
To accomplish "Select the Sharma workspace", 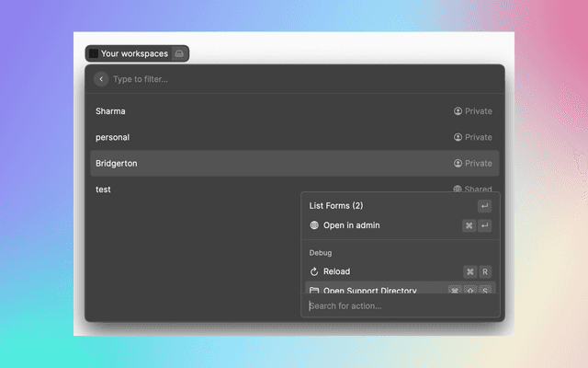I will (x=111, y=111).
